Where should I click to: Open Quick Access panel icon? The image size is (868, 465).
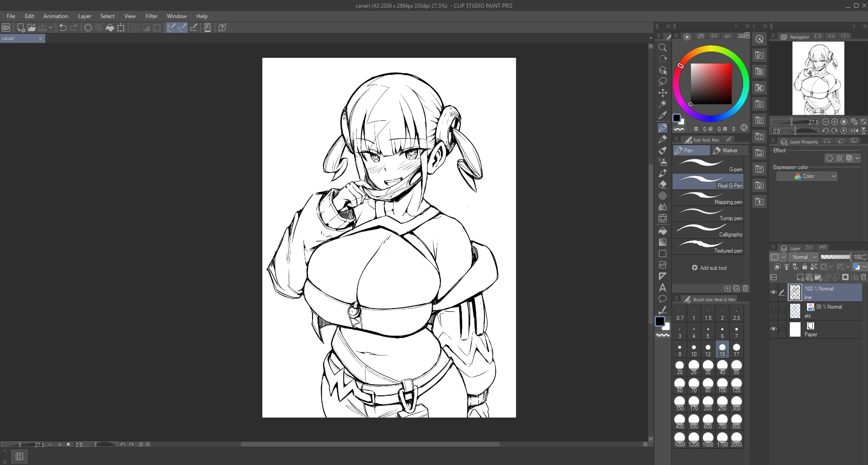coord(759,39)
